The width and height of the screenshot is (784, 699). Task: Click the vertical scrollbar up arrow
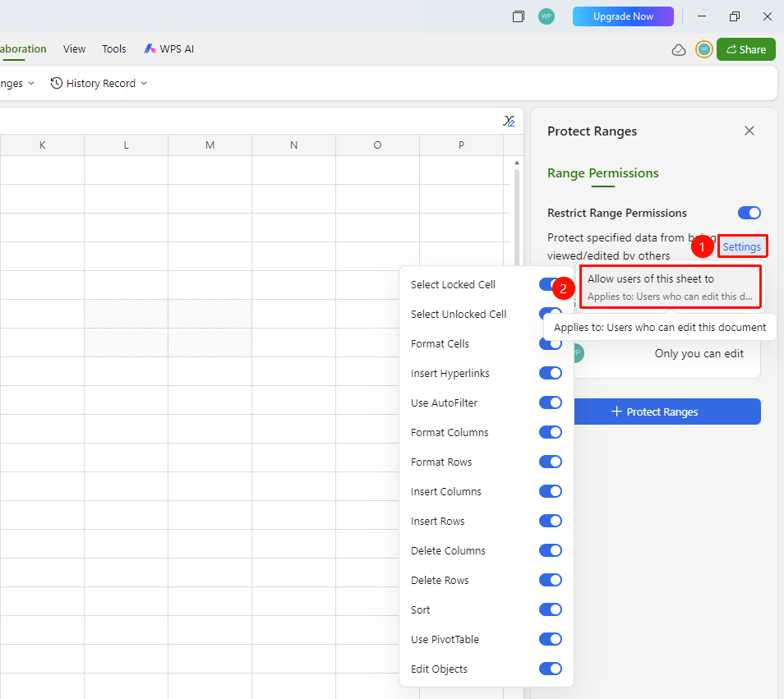[x=517, y=163]
